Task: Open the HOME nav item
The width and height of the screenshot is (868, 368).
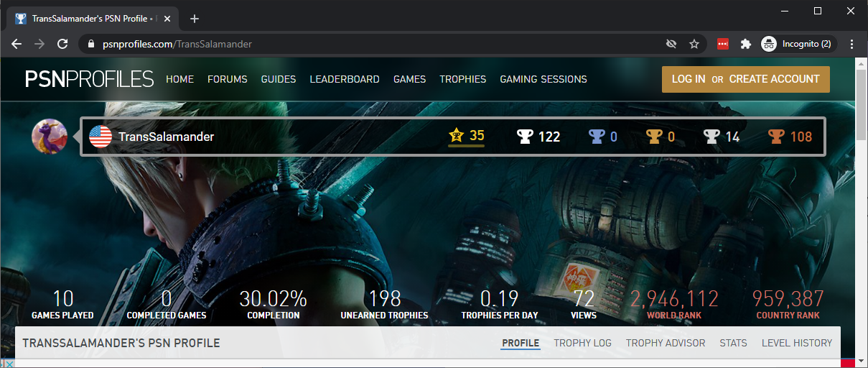Action: [x=179, y=79]
